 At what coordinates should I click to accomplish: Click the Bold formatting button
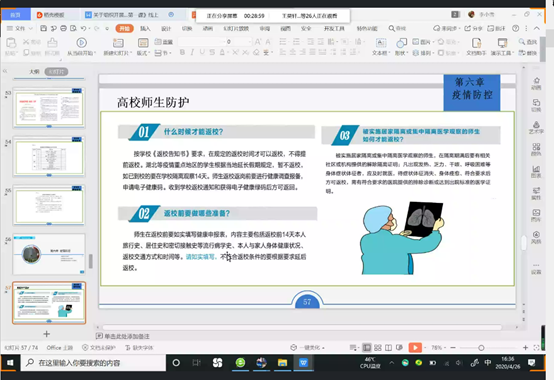[182, 52]
